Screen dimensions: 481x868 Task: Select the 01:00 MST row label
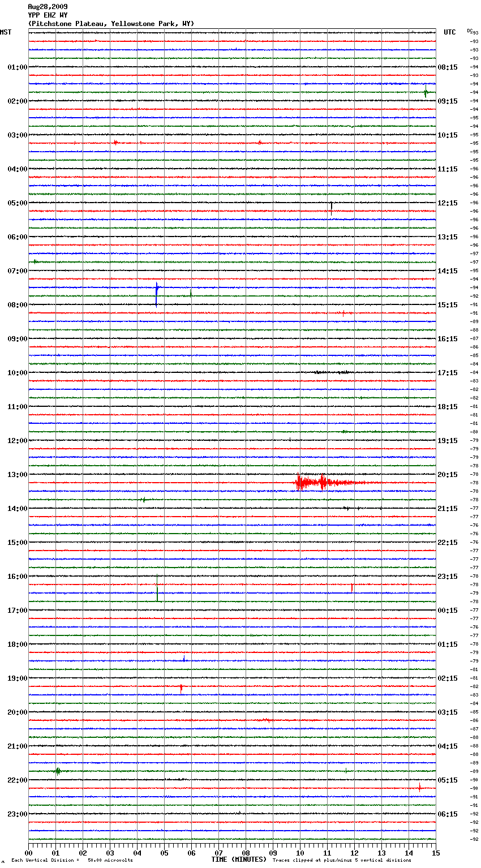18,67
